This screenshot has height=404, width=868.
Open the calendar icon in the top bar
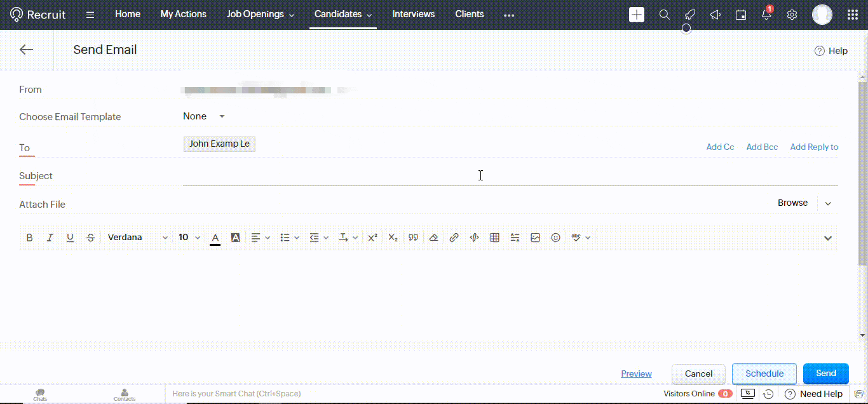pos(741,15)
